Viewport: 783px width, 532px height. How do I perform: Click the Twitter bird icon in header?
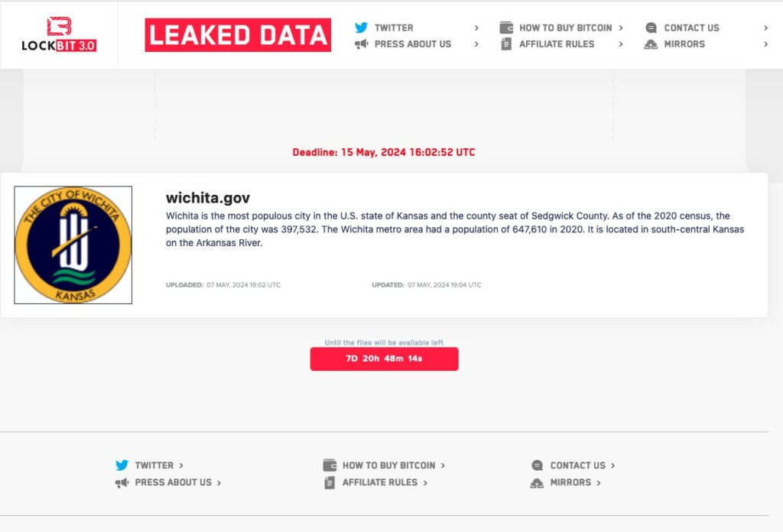[x=361, y=28]
